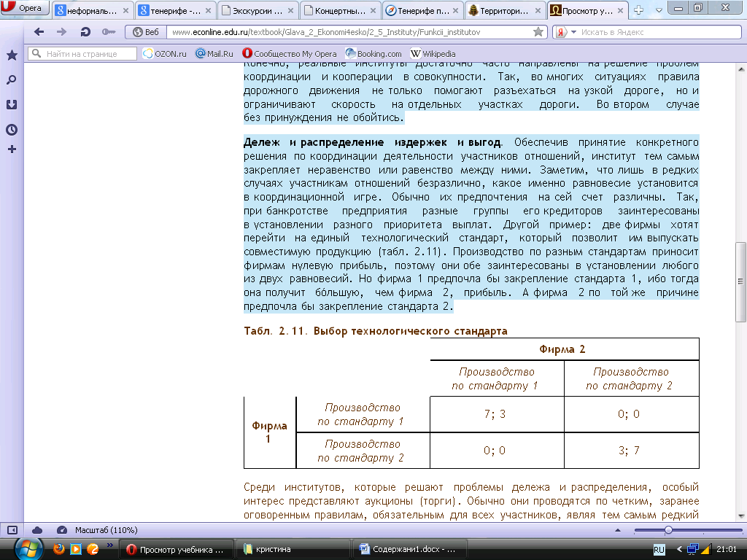Open Mail.Ru bookmark
Screen dimensions: 747x560
(x=214, y=54)
